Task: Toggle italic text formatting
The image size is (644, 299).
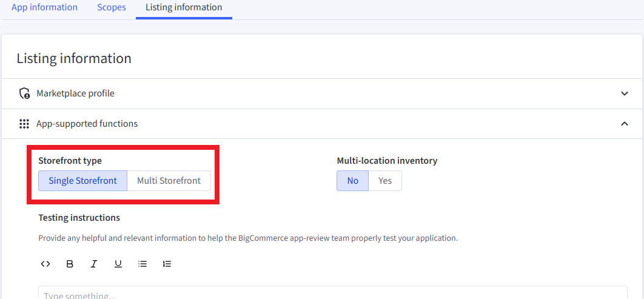Action: point(94,264)
